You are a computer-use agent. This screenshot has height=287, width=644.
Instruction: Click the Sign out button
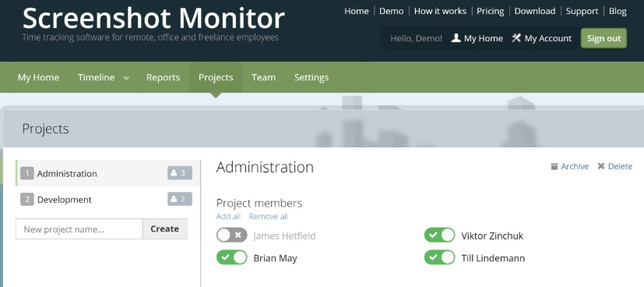(x=604, y=38)
